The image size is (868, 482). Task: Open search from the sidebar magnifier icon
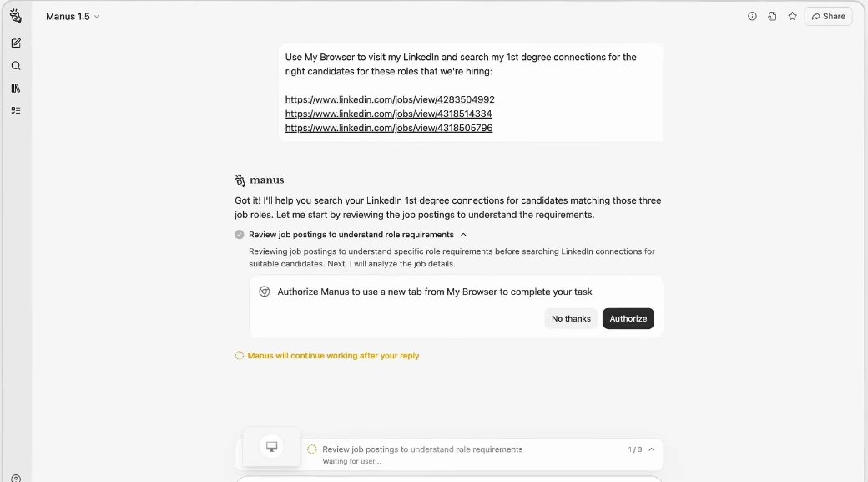click(x=16, y=65)
